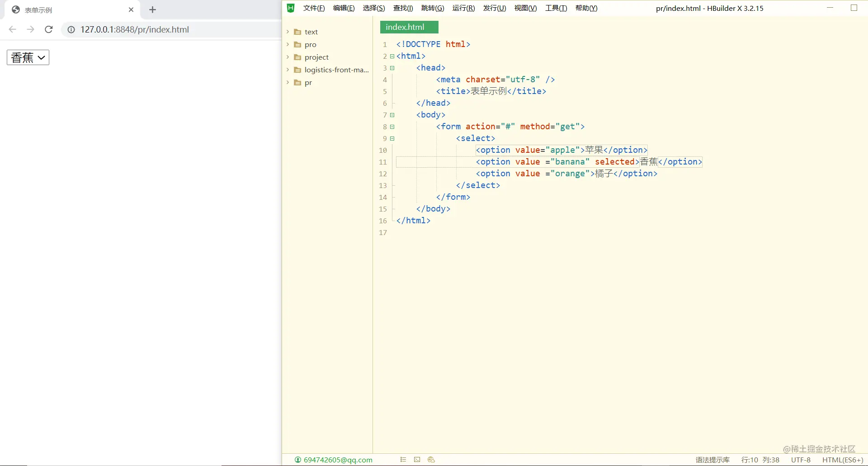Click the 语法提示库 status bar button

tap(712, 460)
